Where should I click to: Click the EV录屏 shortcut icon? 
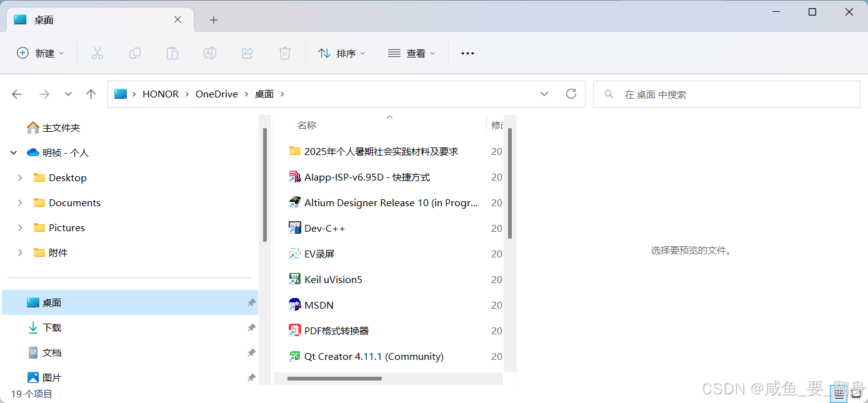(x=295, y=254)
